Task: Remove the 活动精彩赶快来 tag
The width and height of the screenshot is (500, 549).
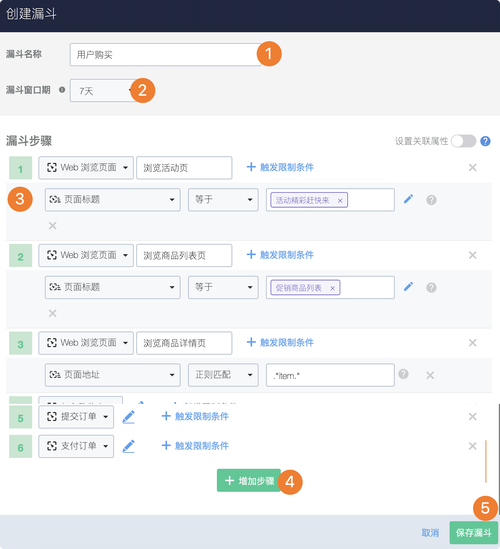Action: 340,201
